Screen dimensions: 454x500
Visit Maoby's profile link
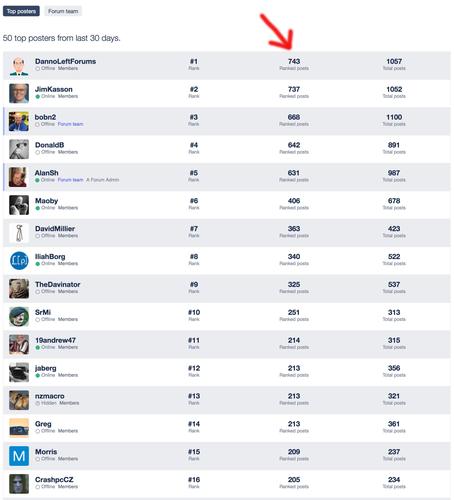(47, 201)
